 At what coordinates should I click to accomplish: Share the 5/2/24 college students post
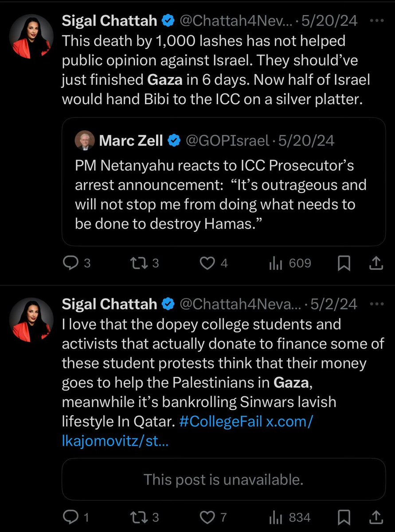point(375,517)
